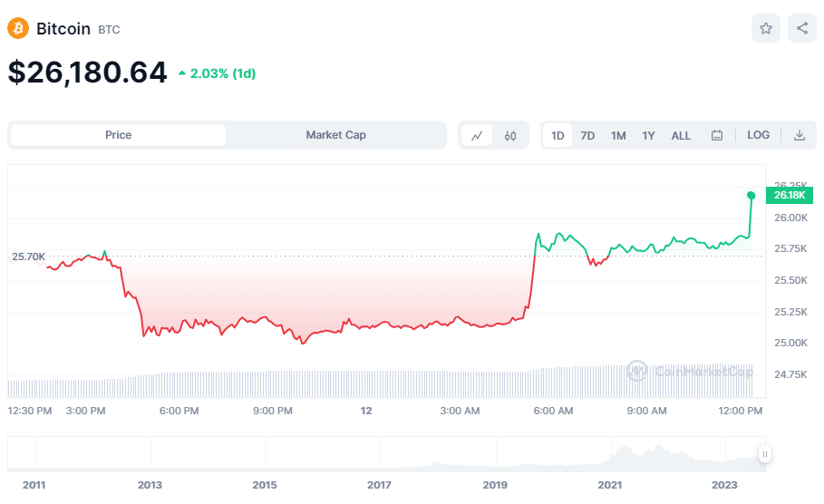Switch to the Price tab
The width and height of the screenshot is (824, 504).
click(x=118, y=135)
